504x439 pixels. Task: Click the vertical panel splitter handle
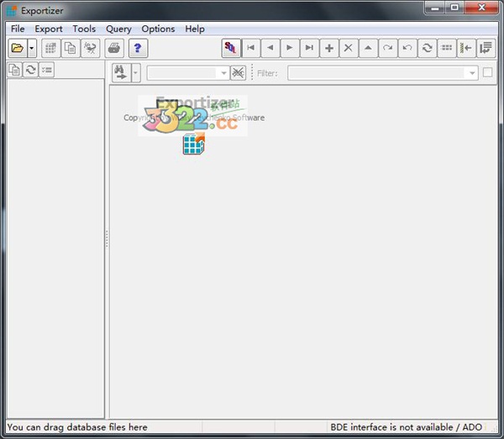[x=107, y=238]
